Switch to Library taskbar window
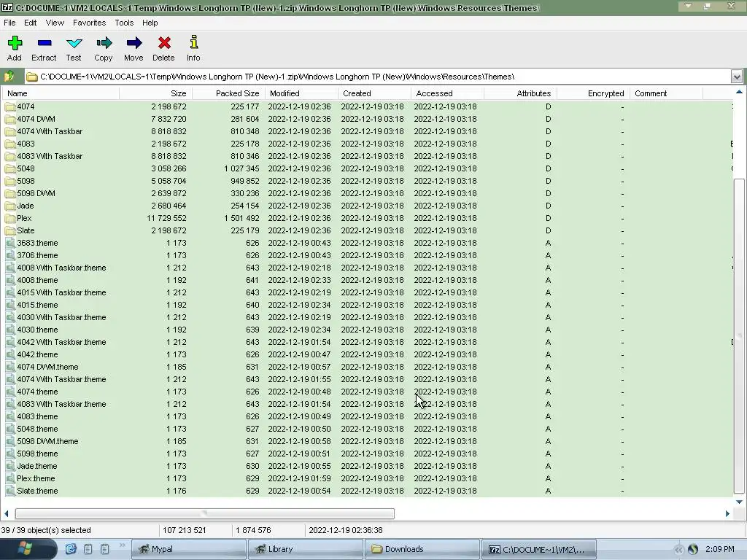 coord(306,549)
